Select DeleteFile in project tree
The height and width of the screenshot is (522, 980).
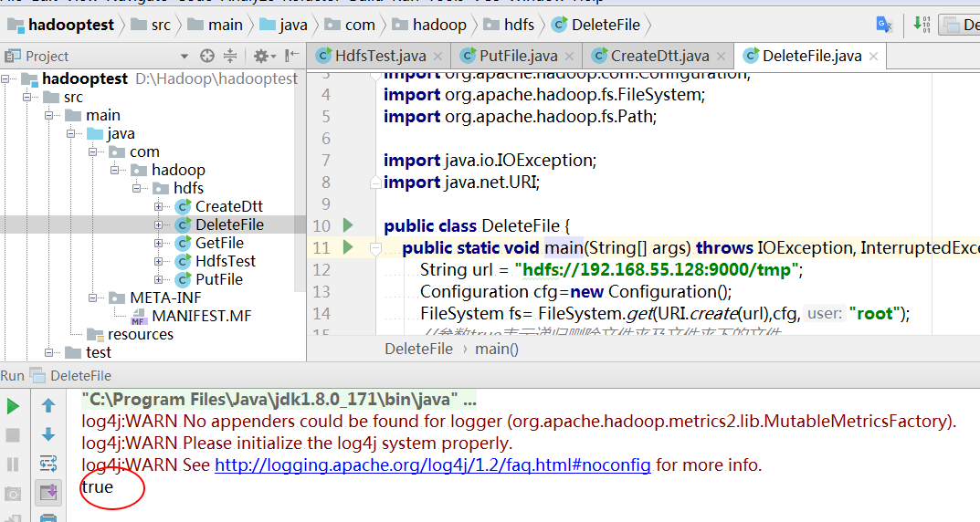[229, 224]
